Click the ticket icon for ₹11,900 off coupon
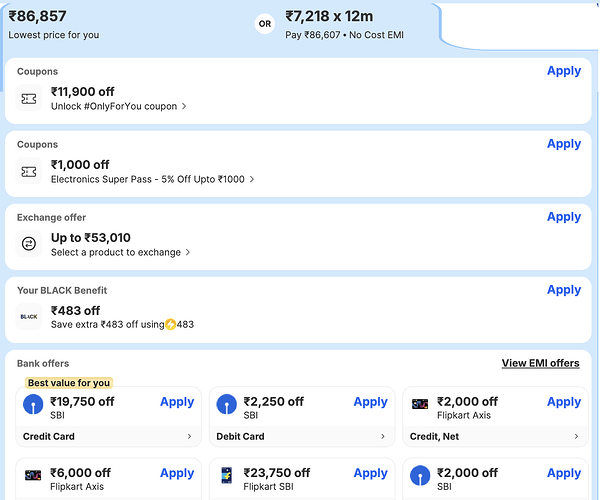Viewport: 600px width, 500px height. pyautogui.click(x=29, y=99)
